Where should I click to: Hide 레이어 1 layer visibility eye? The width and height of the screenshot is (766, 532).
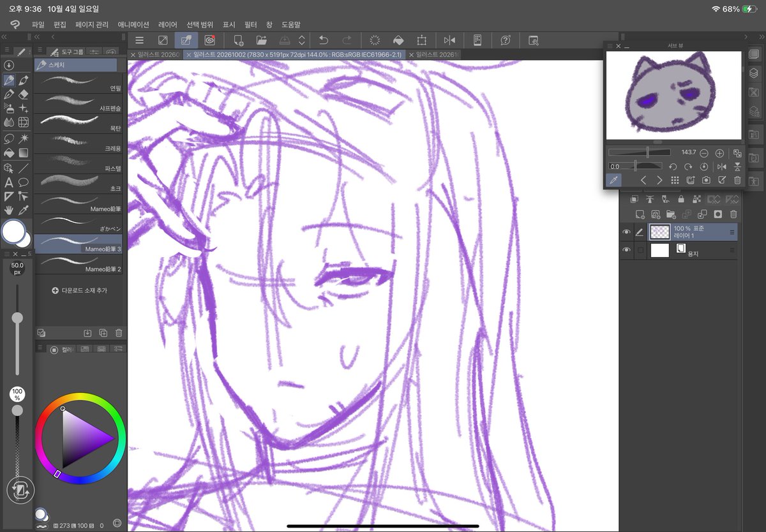click(x=626, y=232)
